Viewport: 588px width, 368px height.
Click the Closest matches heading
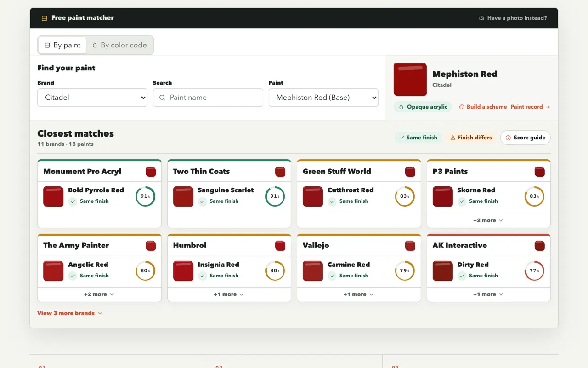(x=76, y=134)
